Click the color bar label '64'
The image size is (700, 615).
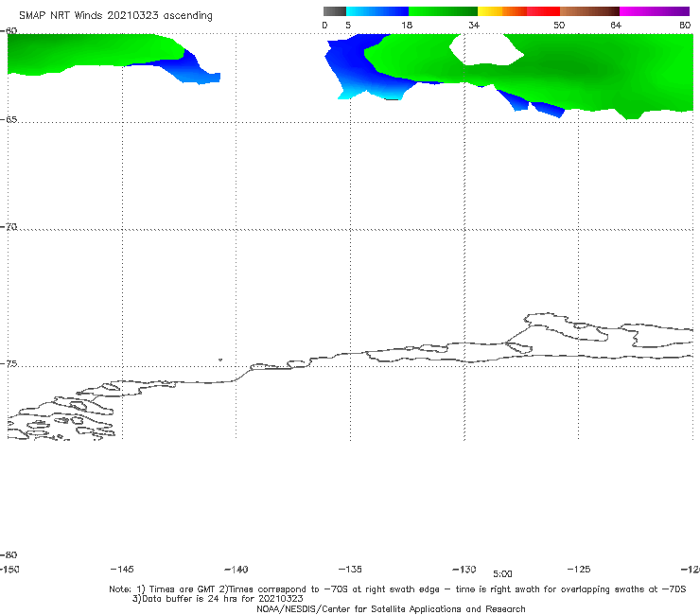616,25
